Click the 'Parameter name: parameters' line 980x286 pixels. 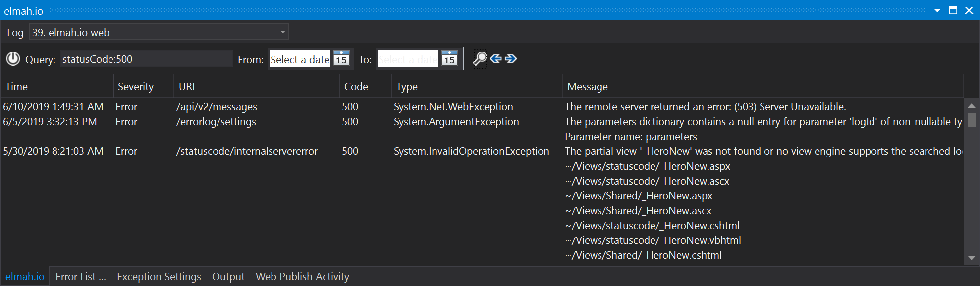point(631,137)
